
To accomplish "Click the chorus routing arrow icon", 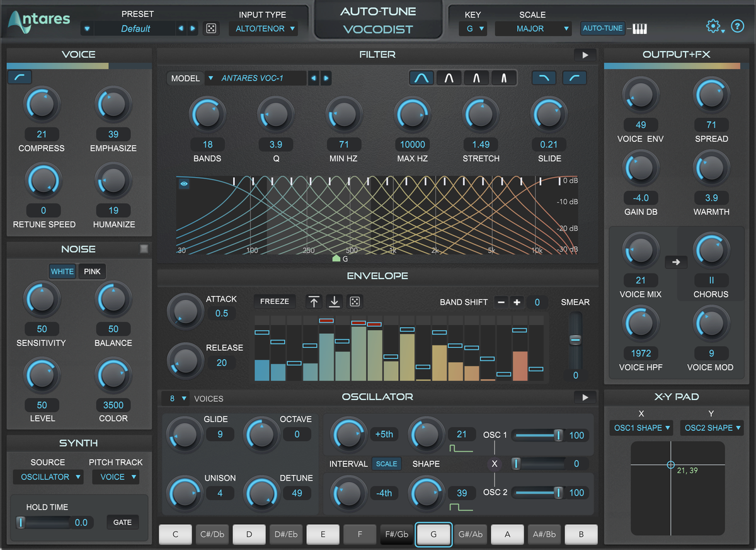I will point(675,262).
